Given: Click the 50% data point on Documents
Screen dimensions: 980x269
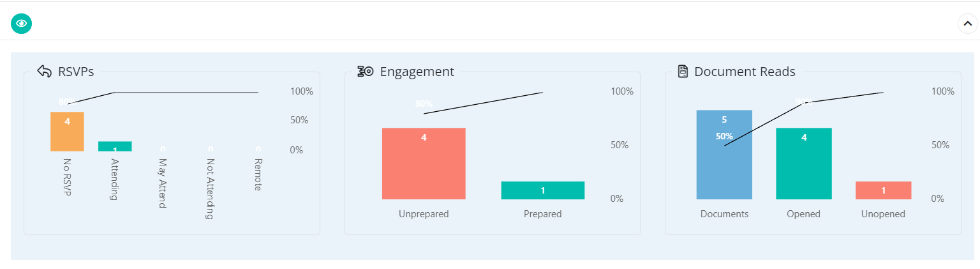Looking at the screenshot, I should [724, 137].
